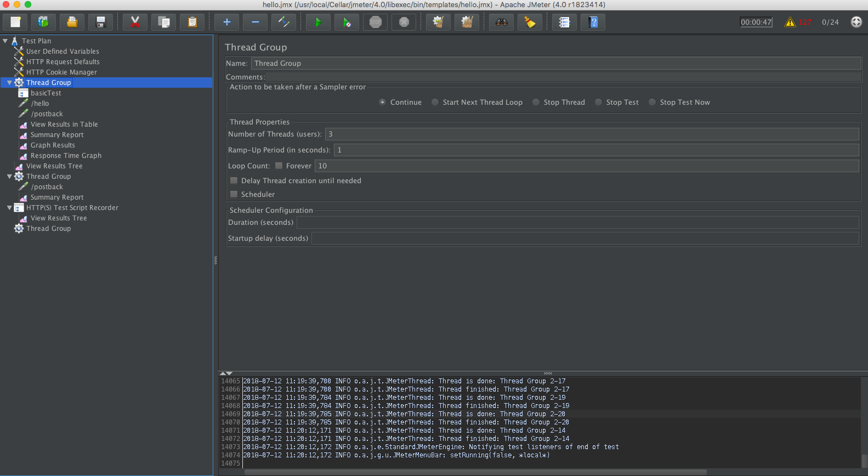The height and width of the screenshot is (476, 868).
Task: Click the Reset Search icon
Action: pyautogui.click(x=530, y=22)
